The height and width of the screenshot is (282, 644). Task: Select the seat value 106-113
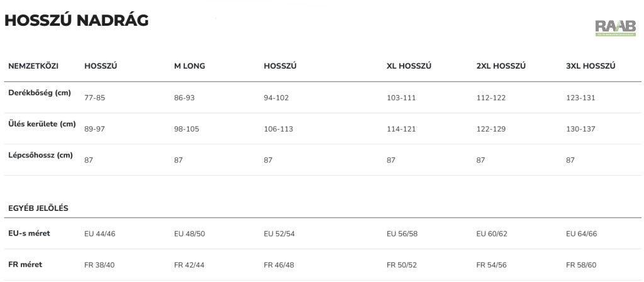point(278,129)
